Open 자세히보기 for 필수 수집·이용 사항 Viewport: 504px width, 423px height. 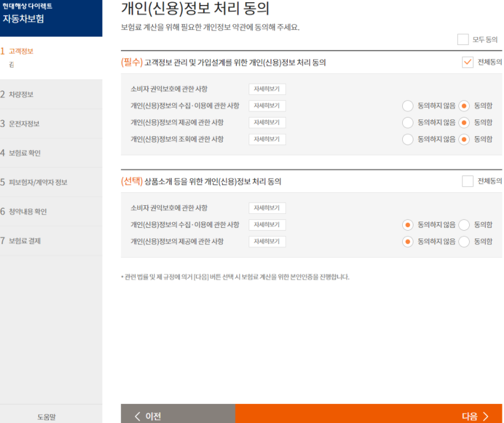pos(267,106)
